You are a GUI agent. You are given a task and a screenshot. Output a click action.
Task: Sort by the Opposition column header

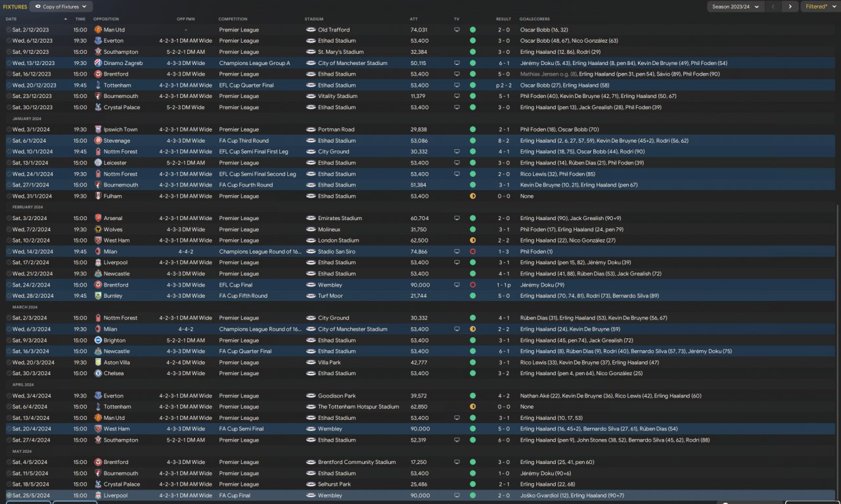tap(106, 19)
